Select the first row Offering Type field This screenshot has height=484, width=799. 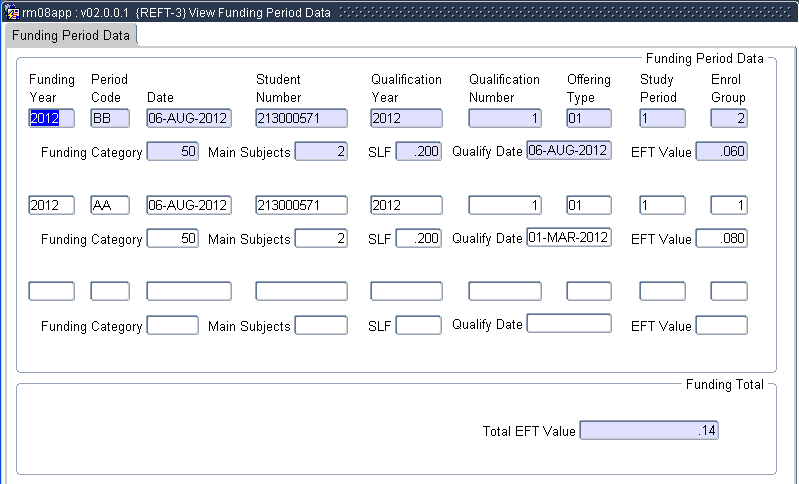pos(589,118)
